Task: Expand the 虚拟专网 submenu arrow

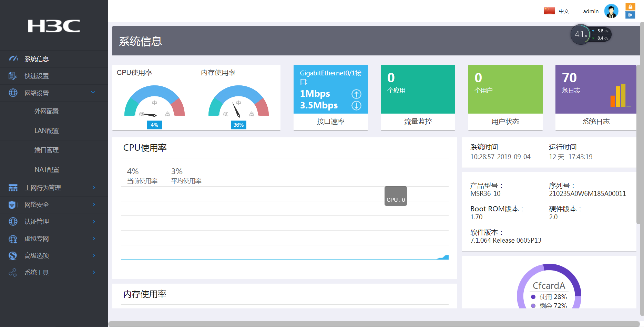Action: coord(94,238)
